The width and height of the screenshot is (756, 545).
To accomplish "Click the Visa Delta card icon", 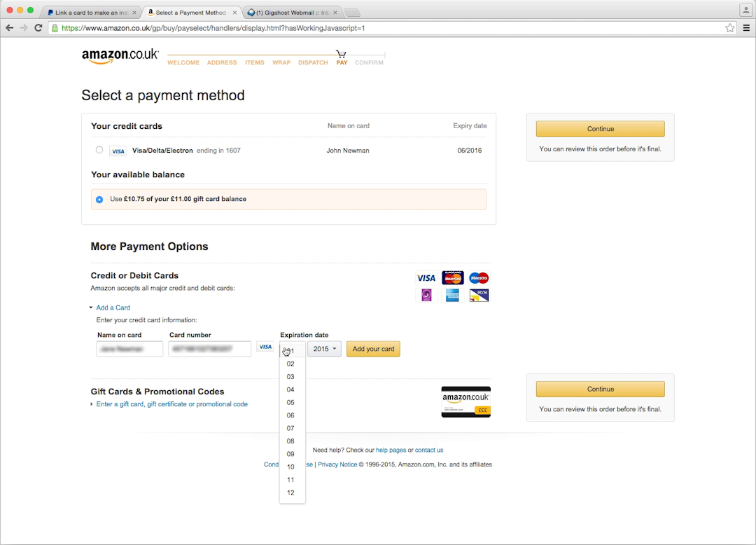I will (x=479, y=295).
